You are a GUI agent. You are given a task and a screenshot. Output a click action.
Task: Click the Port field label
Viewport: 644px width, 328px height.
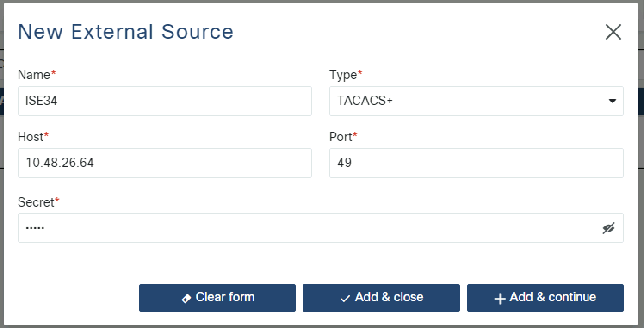point(341,137)
